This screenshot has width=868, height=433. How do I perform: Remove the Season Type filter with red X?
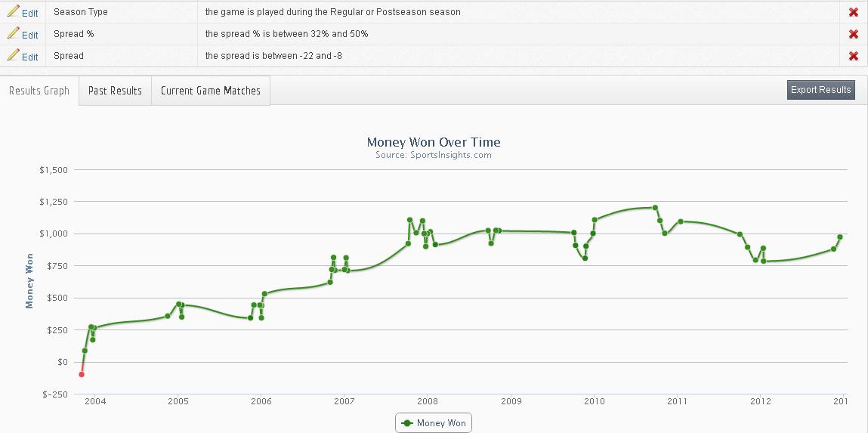854,12
